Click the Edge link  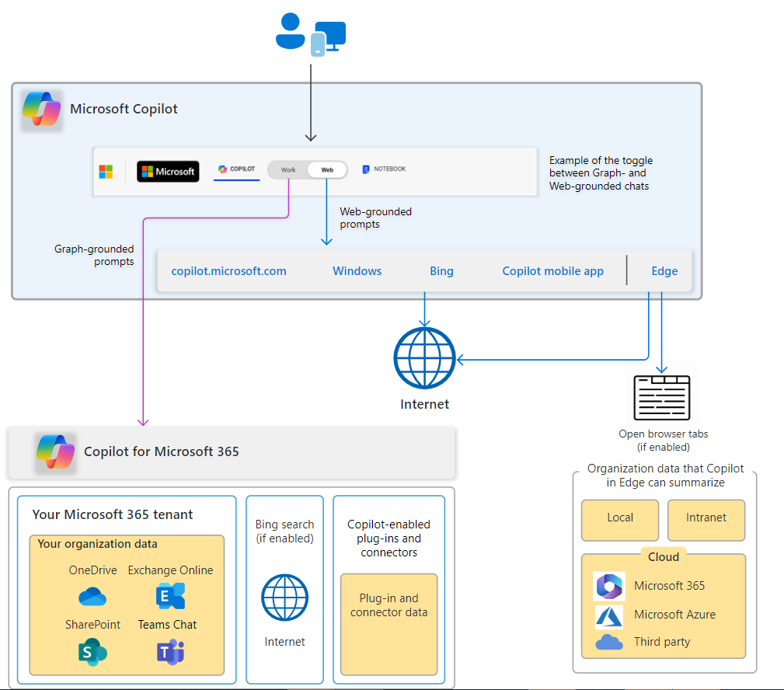(x=664, y=271)
